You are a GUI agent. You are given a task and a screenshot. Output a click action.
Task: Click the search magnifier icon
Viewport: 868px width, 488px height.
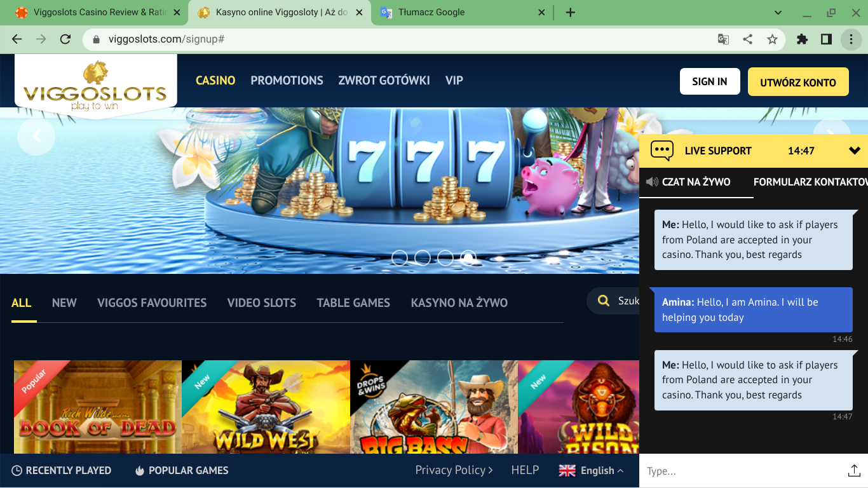click(604, 301)
